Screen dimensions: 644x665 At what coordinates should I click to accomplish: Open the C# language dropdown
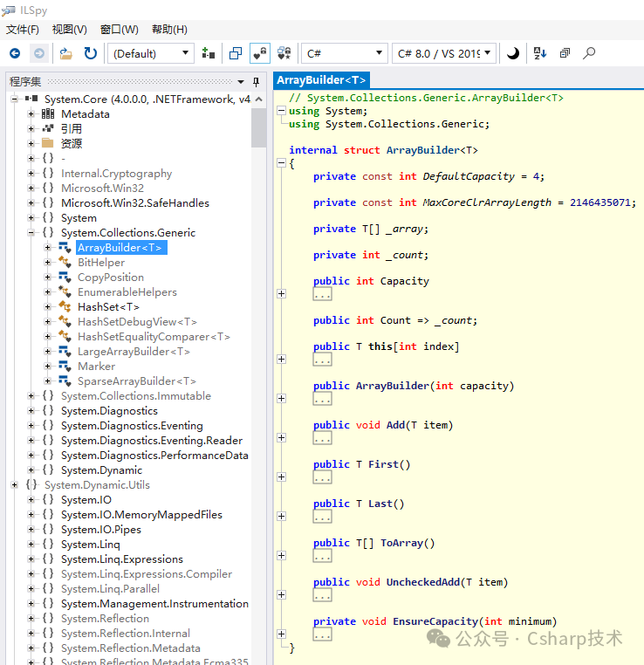[x=343, y=53]
